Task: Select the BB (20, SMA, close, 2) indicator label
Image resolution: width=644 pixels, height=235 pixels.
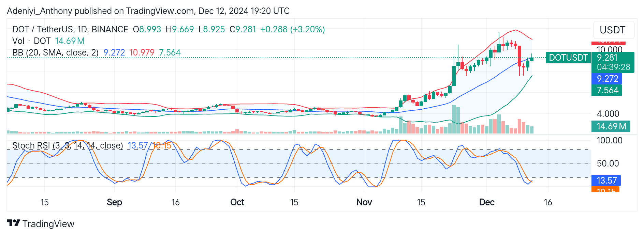Action: (56, 52)
